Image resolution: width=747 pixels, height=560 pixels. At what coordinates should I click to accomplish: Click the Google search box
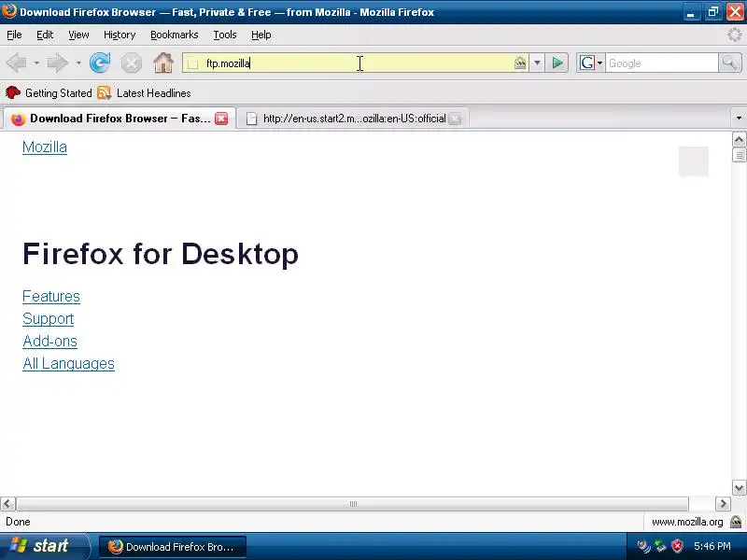point(661,63)
